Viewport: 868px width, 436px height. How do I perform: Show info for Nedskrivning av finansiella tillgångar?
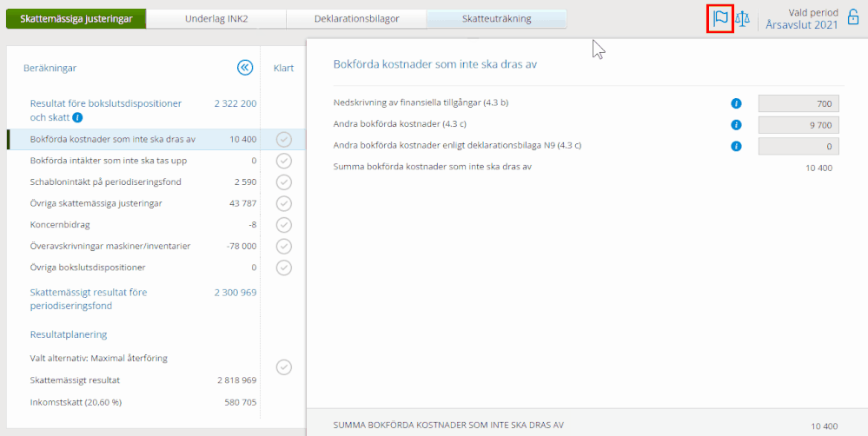(736, 103)
